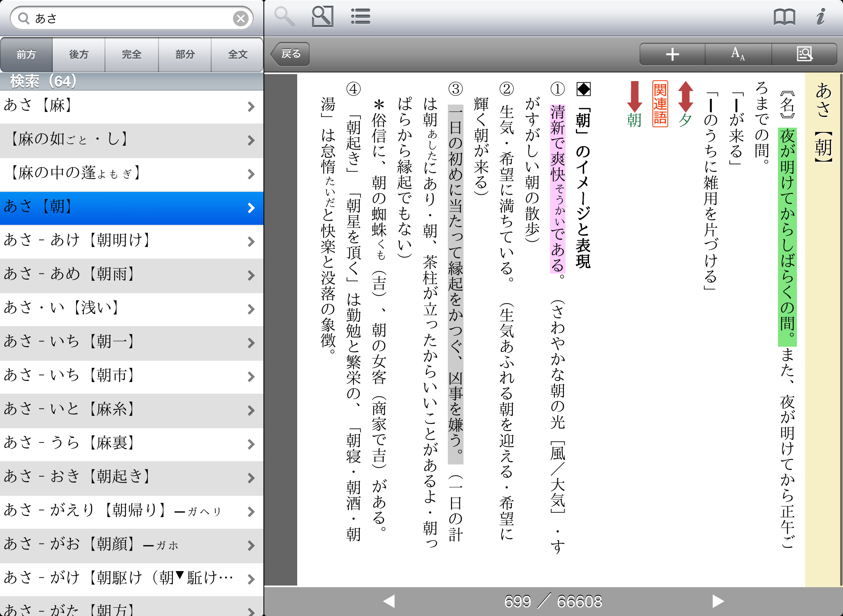The width and height of the screenshot is (843, 616).
Task: Switch to 部分 partial match tab
Action: point(185,54)
